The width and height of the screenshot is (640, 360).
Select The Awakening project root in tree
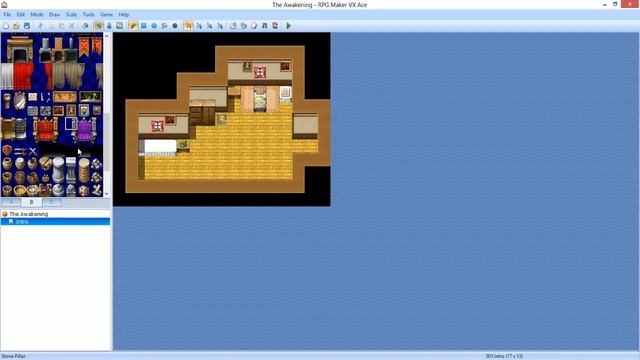tap(29, 214)
